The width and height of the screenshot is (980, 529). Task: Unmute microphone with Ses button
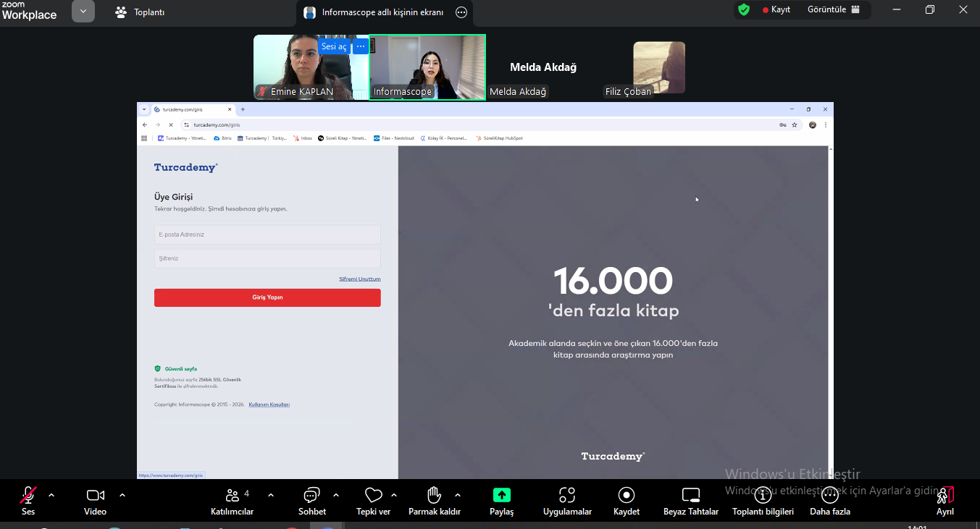click(x=28, y=500)
